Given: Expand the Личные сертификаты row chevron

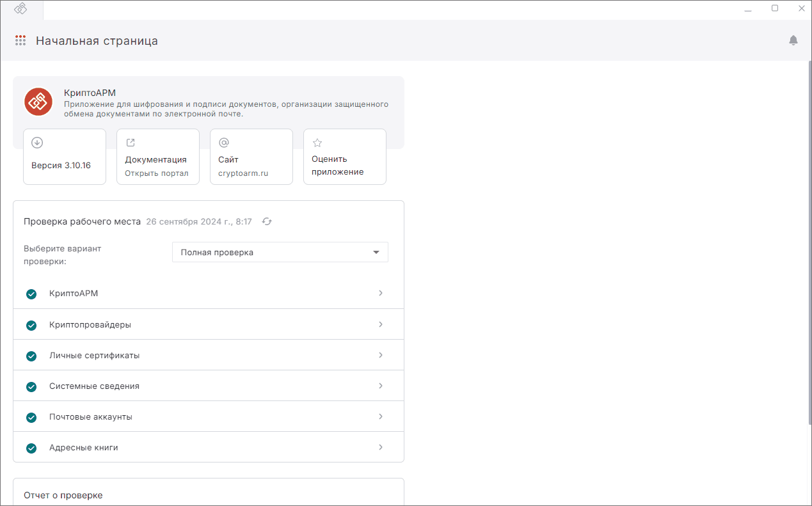Looking at the screenshot, I should [x=381, y=355].
